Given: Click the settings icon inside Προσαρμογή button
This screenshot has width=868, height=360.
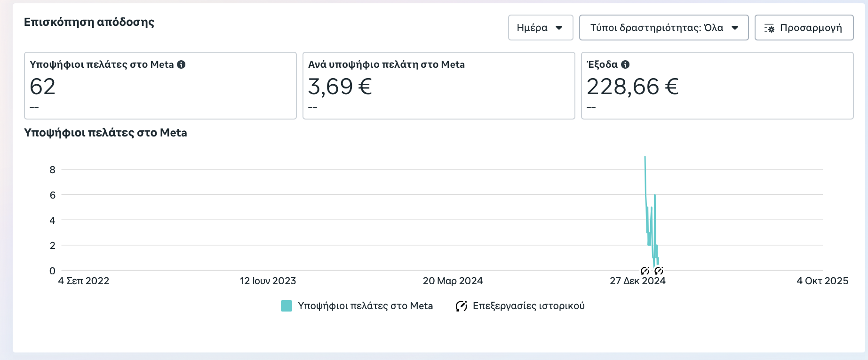Looking at the screenshot, I should pos(769,28).
